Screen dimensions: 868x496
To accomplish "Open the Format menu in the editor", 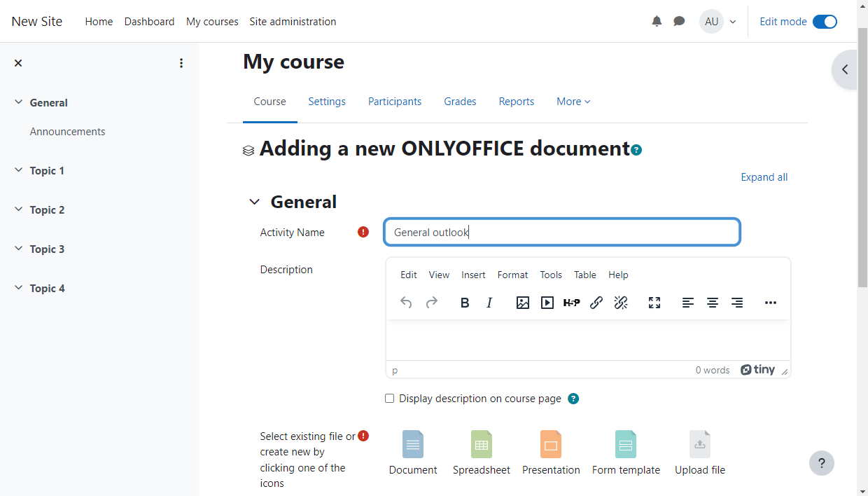I will (512, 275).
